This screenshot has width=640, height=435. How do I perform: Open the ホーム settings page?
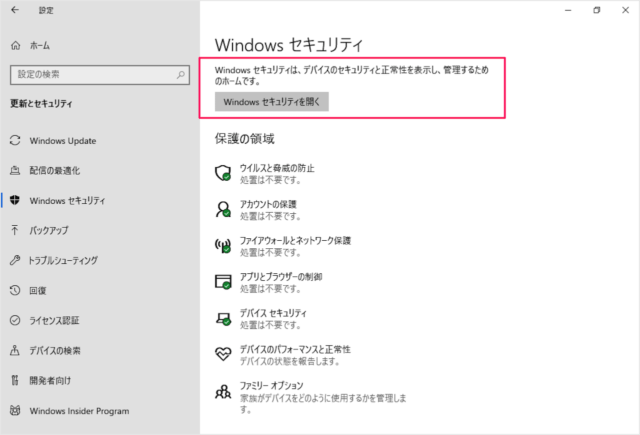point(40,45)
